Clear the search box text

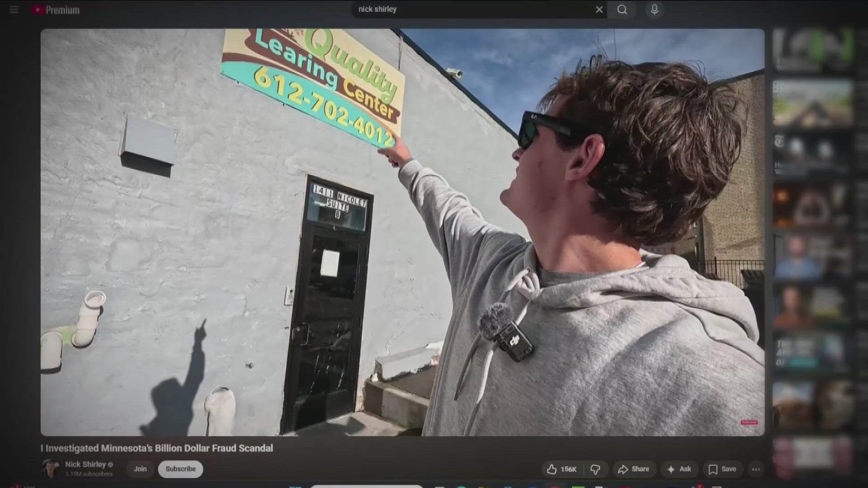click(599, 9)
